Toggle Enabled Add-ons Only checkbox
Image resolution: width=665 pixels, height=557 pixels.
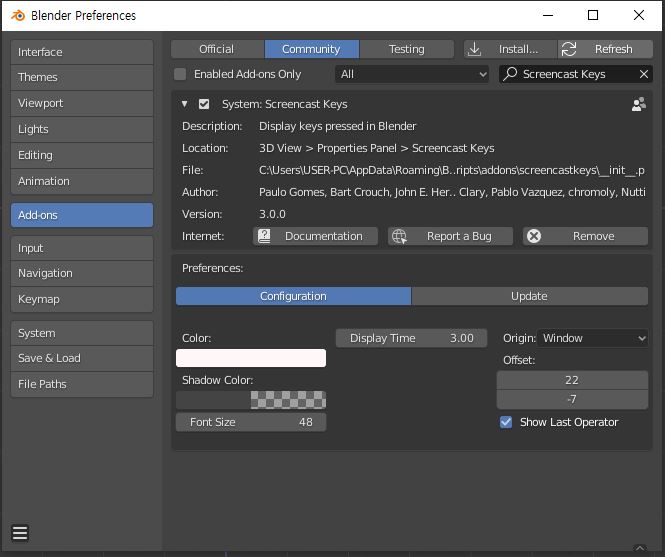180,74
